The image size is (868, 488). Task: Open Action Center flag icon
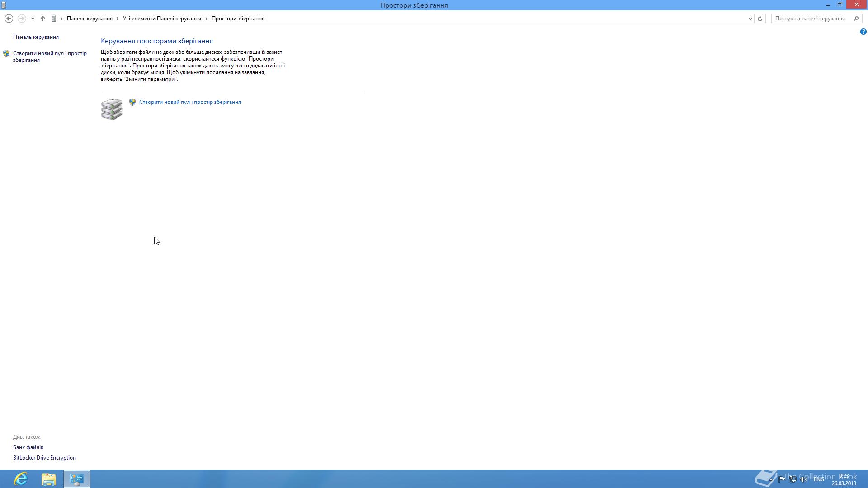(782, 479)
